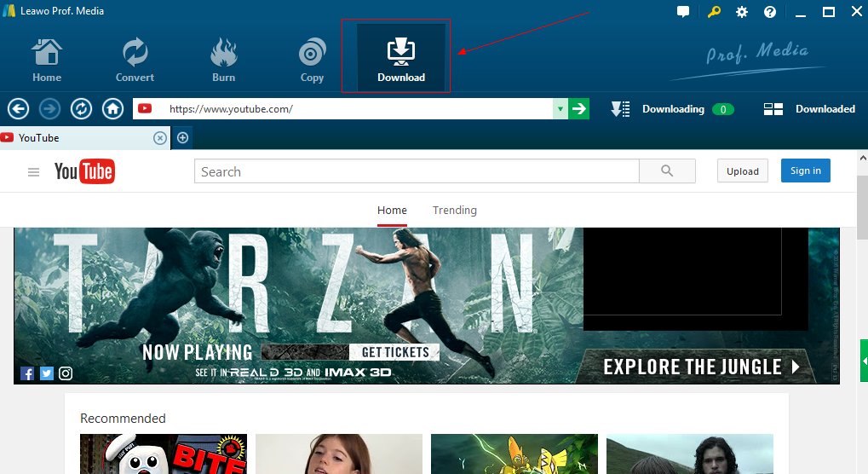This screenshot has width=868, height=474.
Task: Open the YouTube hamburger guide menu
Action: click(33, 172)
